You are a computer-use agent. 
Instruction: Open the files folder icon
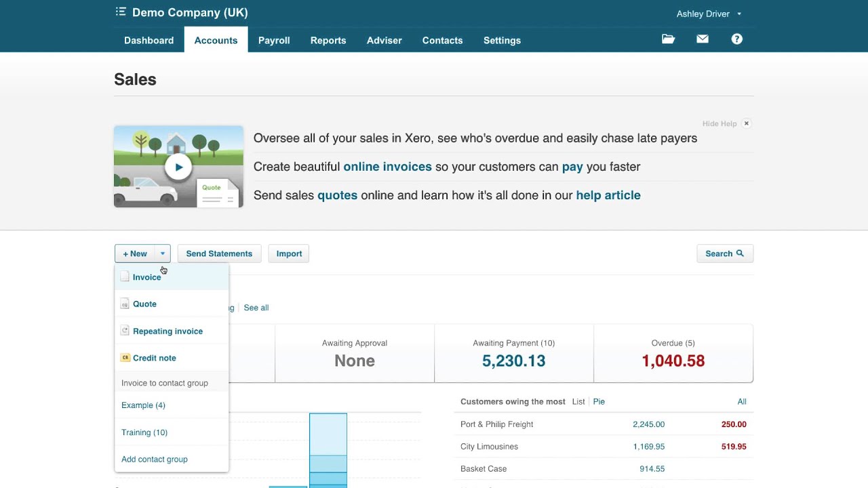point(668,39)
